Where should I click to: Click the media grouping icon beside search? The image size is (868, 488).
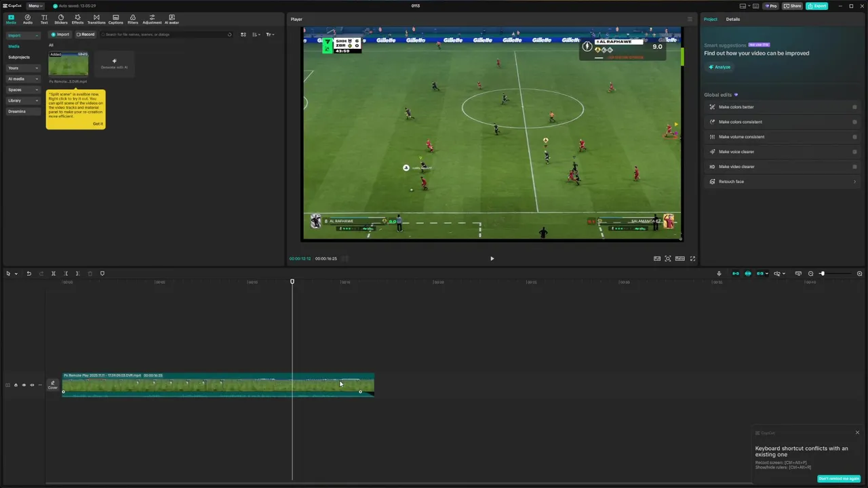click(x=243, y=35)
